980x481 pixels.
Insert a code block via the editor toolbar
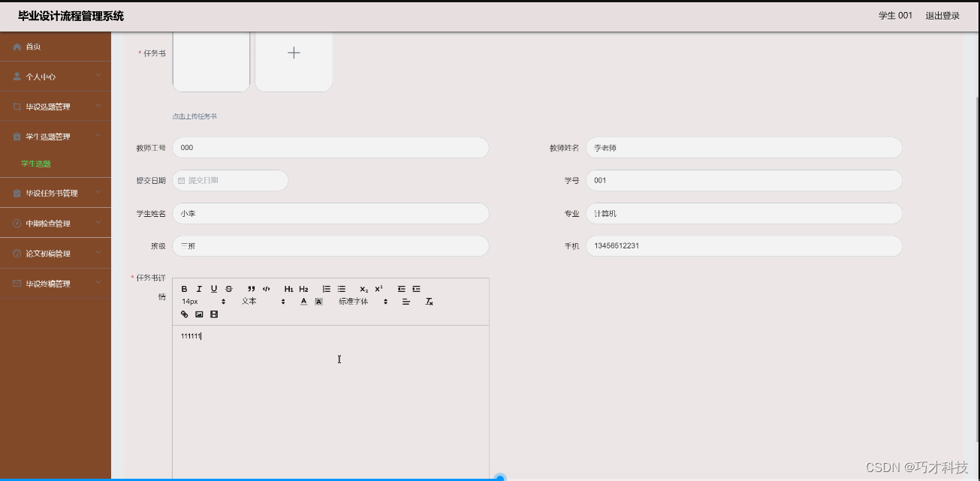[x=267, y=288]
